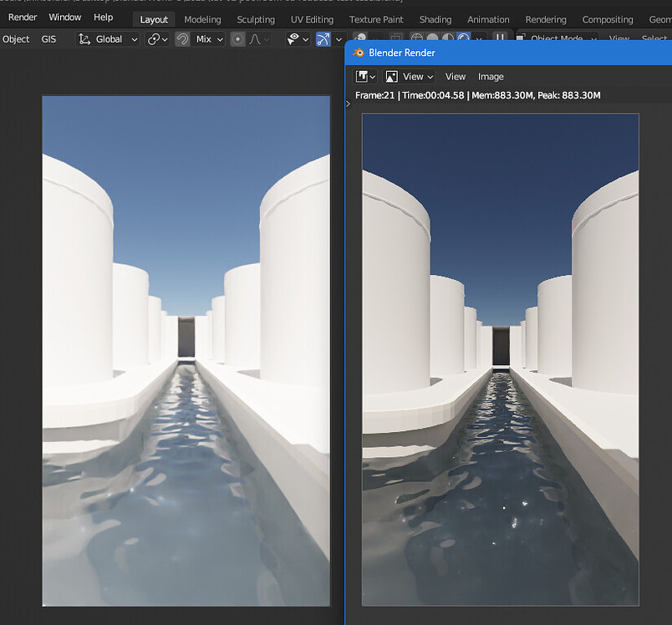
Task: Switch to the Sculpting workspace tab
Action: point(256,20)
